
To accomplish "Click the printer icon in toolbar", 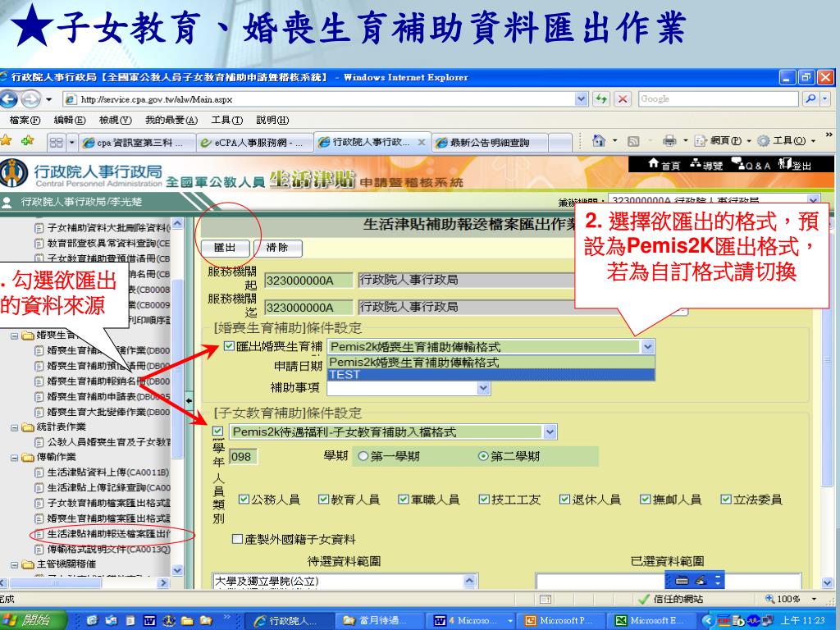I will 669,141.
